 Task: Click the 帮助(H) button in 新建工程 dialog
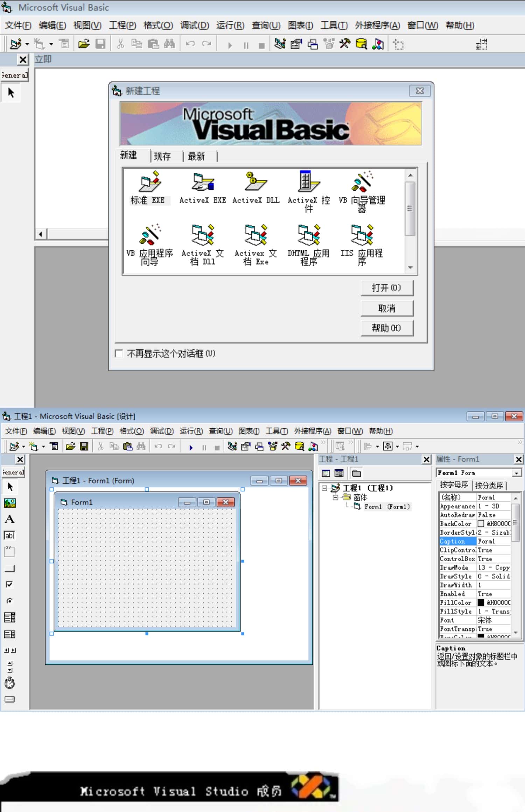(387, 328)
